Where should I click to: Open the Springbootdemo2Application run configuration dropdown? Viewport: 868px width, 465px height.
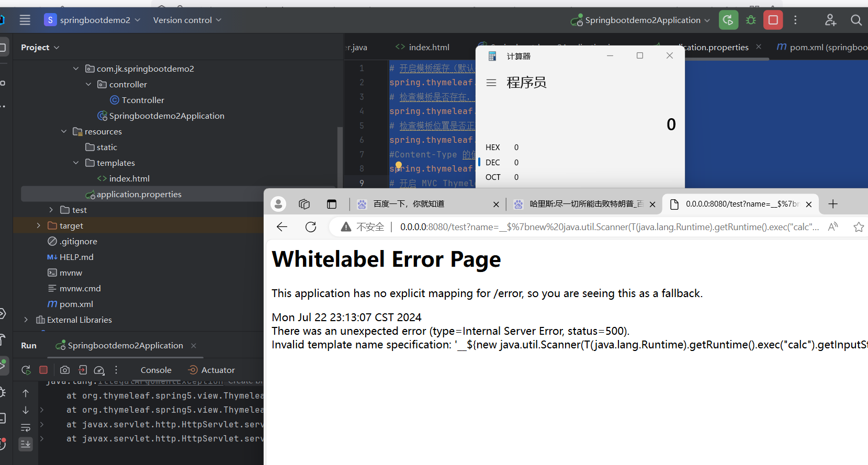coord(640,20)
